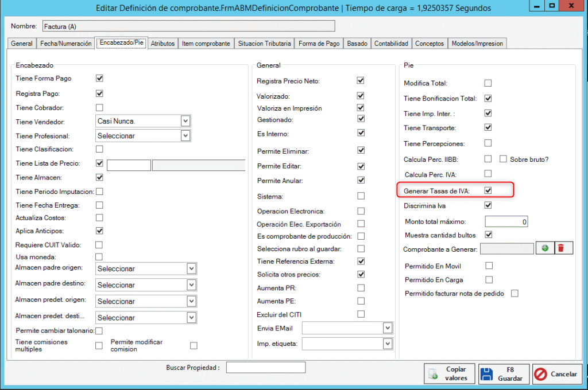The width and height of the screenshot is (588, 390).
Task: Click the red trash delete icon
Action: point(560,248)
